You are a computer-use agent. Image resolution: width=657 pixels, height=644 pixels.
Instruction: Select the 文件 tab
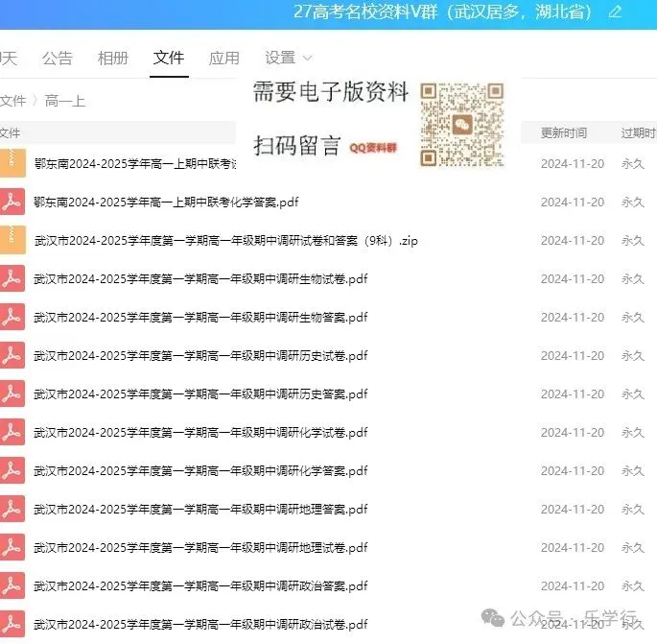click(x=169, y=58)
